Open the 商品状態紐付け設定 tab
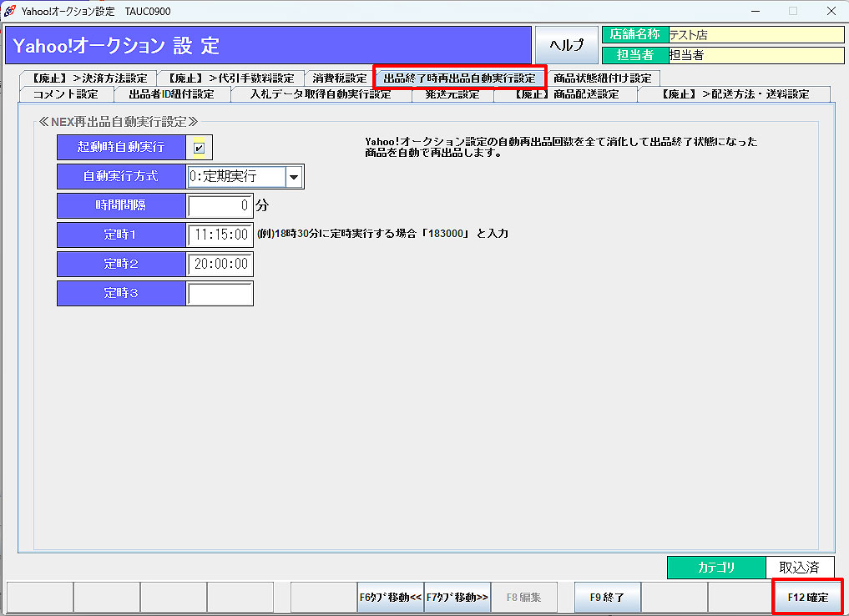 pos(602,78)
